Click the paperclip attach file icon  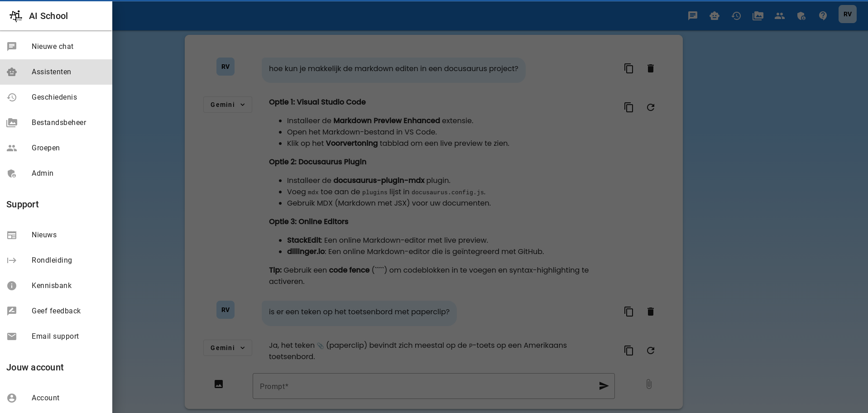point(649,384)
